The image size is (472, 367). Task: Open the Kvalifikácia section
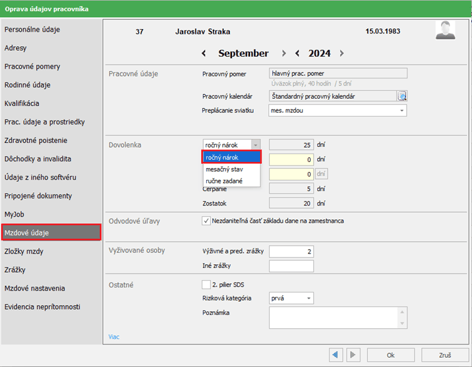22,103
